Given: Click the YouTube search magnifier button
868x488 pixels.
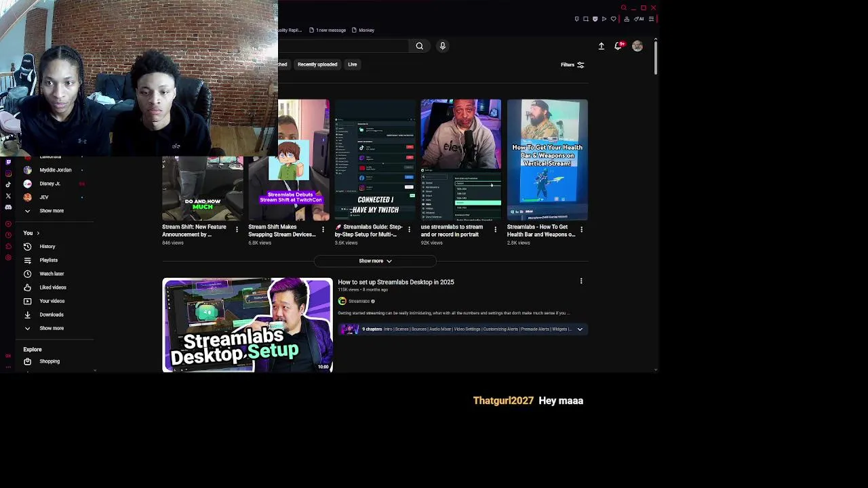Looking at the screenshot, I should [419, 46].
